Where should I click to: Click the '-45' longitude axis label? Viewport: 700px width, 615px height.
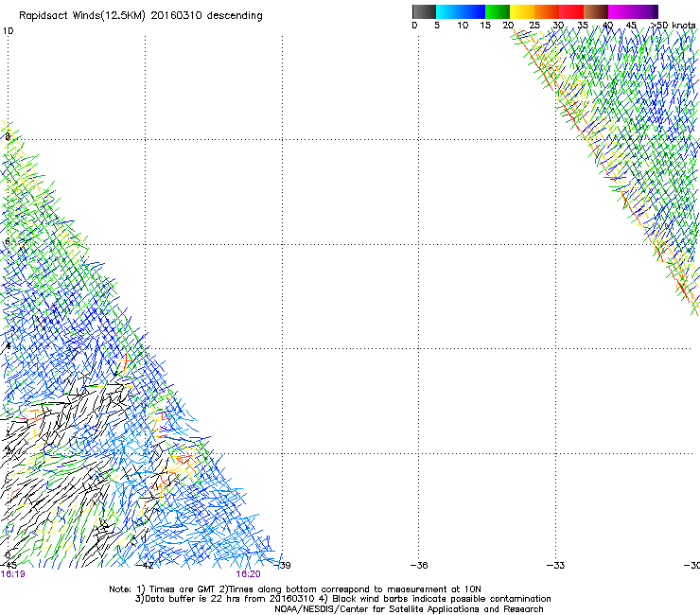click(9, 565)
